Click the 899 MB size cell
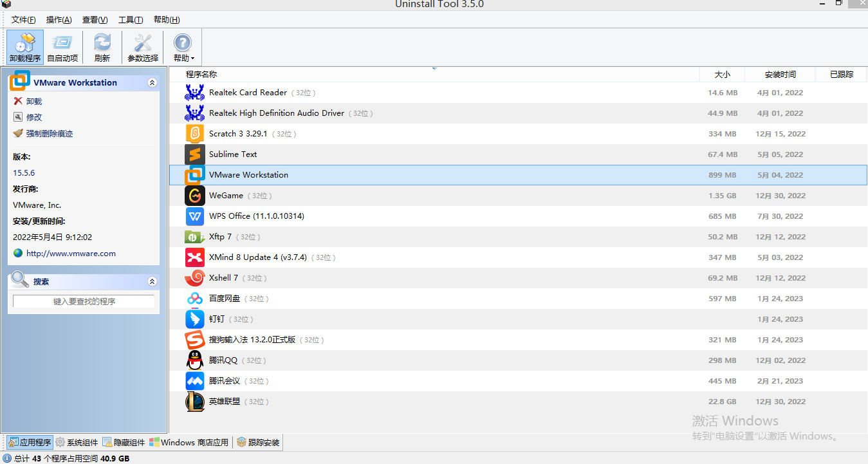868x464 pixels. [x=723, y=175]
